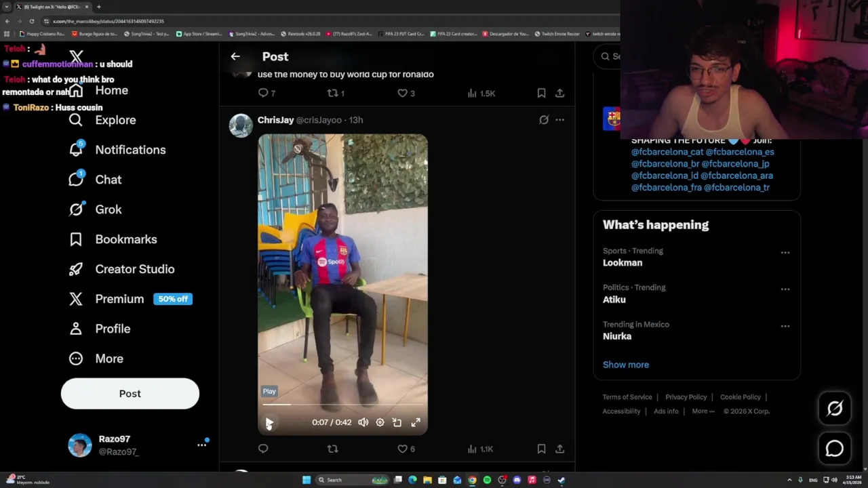Viewport: 868px width, 488px height.
Task: Like the upper post with 3 likes
Action: tap(406, 93)
